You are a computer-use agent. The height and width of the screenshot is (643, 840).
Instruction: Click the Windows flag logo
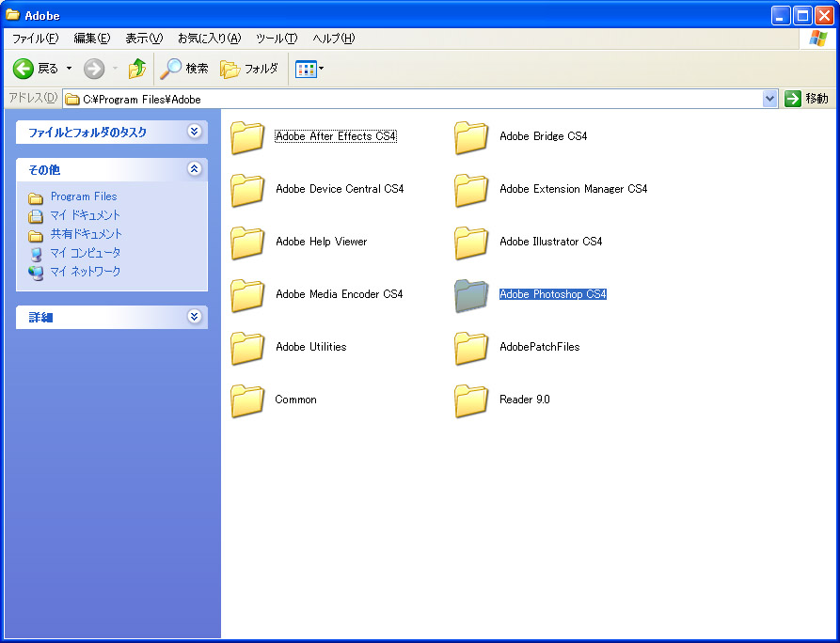click(817, 39)
